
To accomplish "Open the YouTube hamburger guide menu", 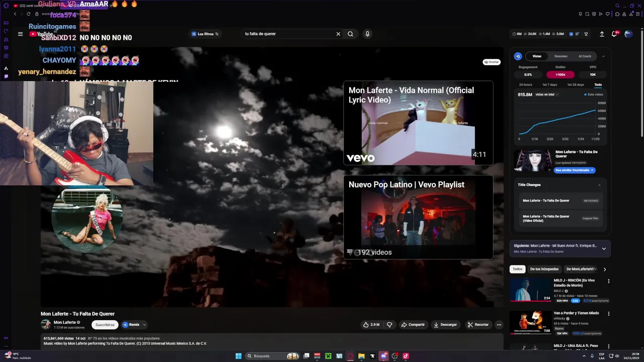I will 20,34.
